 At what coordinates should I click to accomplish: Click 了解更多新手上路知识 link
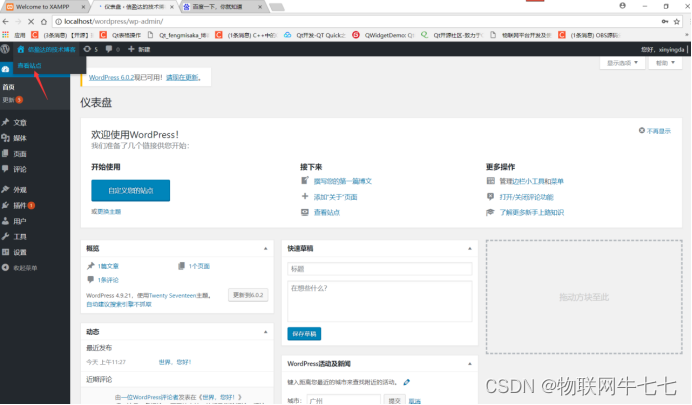pyautogui.click(x=531, y=212)
